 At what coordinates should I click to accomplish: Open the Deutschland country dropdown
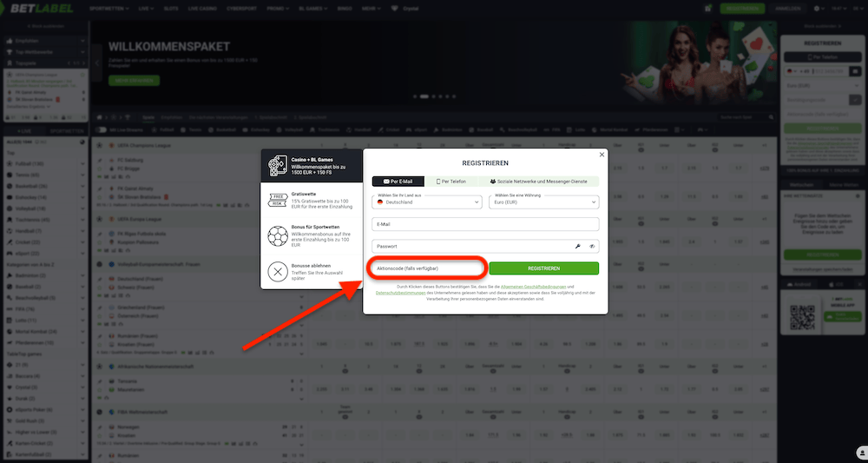[x=427, y=202]
